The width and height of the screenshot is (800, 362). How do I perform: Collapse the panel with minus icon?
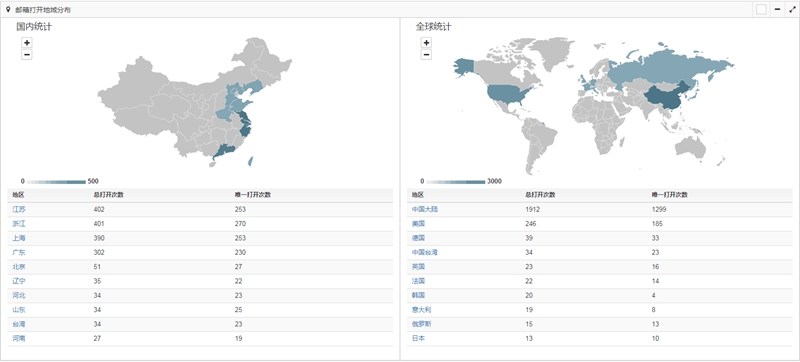pyautogui.click(x=777, y=9)
